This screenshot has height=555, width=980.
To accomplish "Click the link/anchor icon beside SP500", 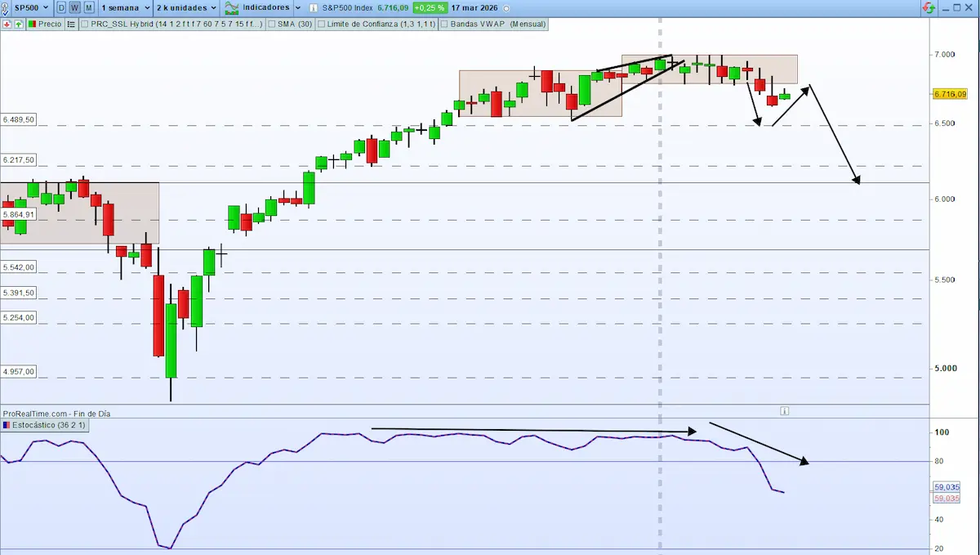I will pyautogui.click(x=7, y=7).
